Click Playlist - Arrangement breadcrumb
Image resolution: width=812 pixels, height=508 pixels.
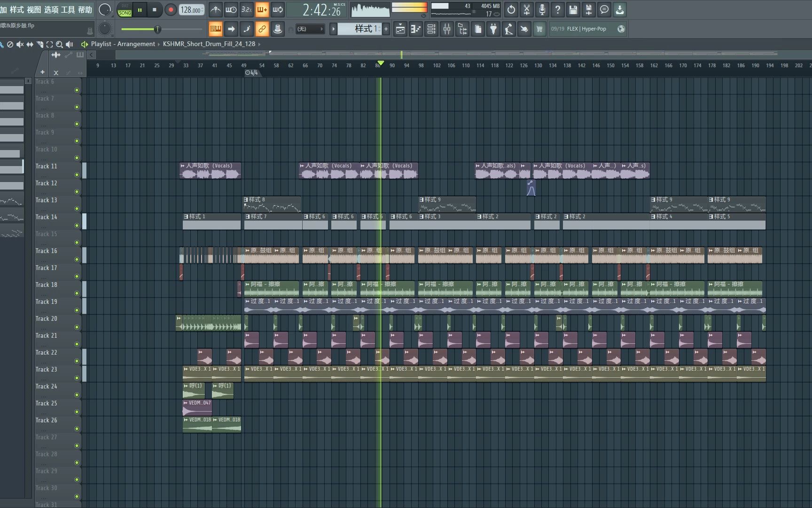(123, 44)
